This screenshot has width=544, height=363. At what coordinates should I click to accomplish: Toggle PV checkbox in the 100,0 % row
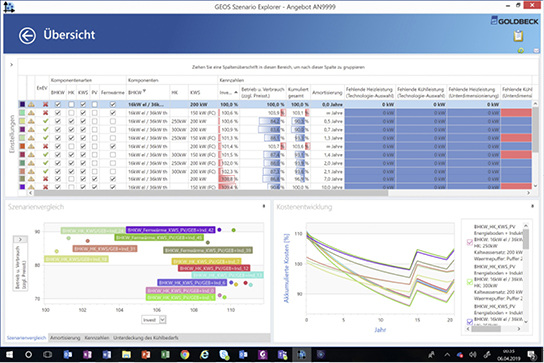94,104
